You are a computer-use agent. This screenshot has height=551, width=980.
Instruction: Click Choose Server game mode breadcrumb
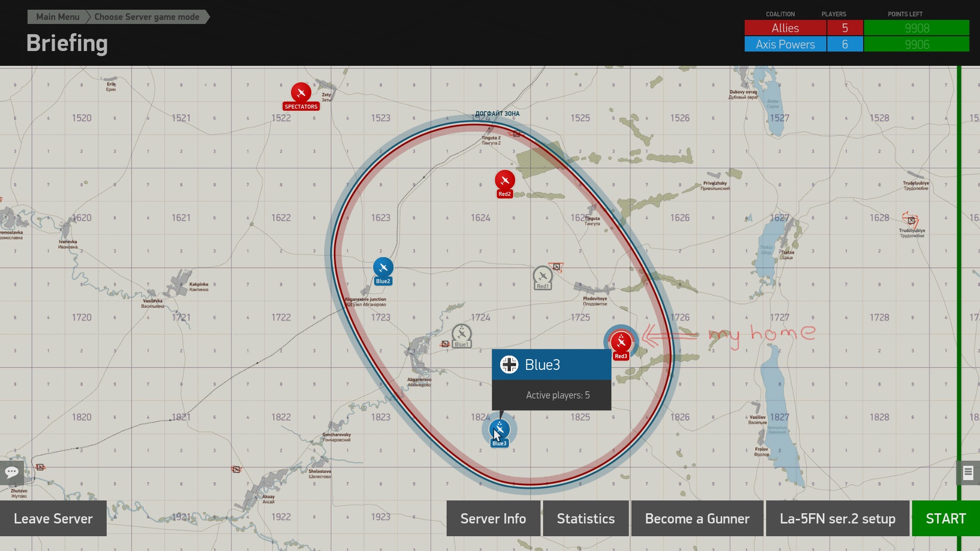point(147,17)
